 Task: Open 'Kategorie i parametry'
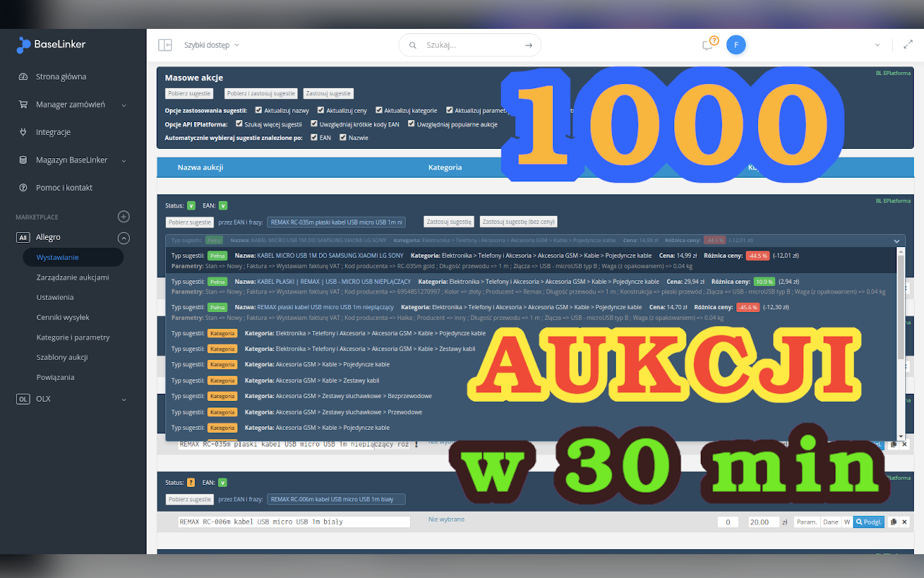73,337
